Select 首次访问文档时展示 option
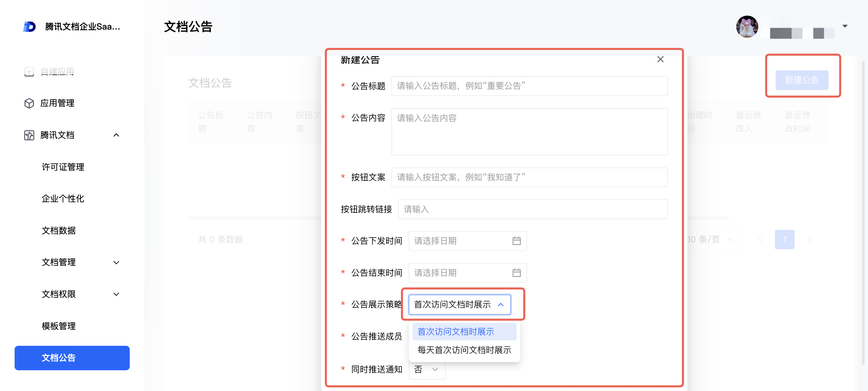The width and height of the screenshot is (868, 391). [x=456, y=331]
